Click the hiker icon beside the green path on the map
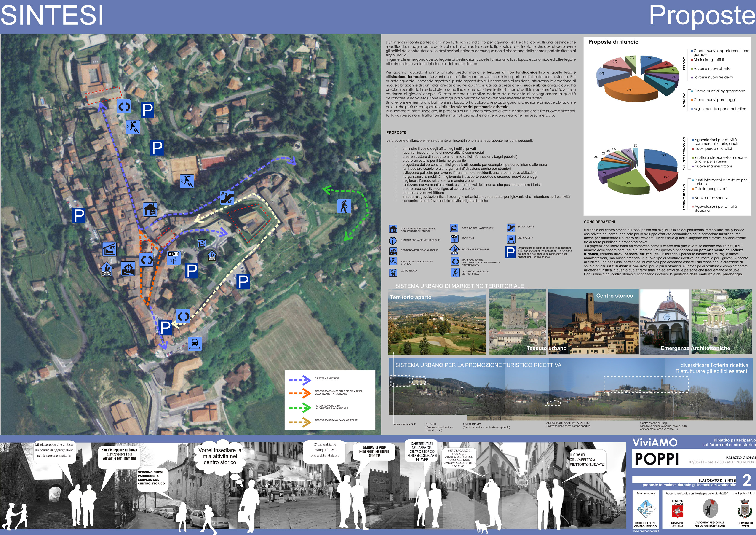756x535 pixels. point(344,206)
